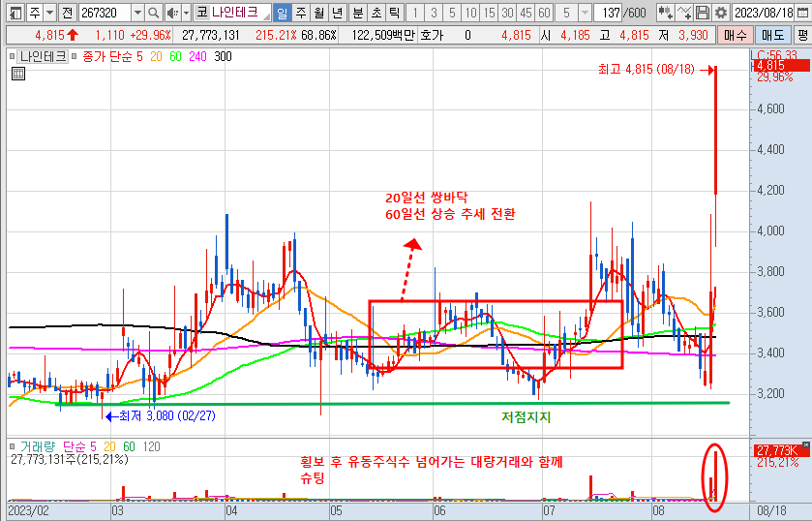Select 틱 tick chart period

click(394, 13)
